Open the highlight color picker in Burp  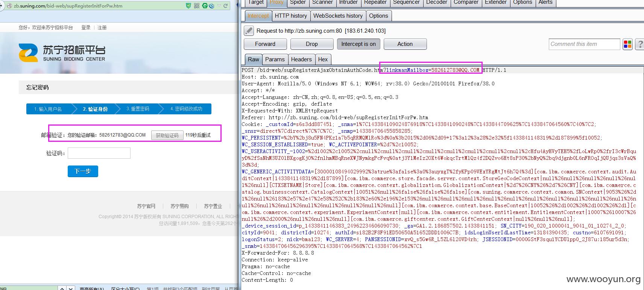tap(627, 44)
